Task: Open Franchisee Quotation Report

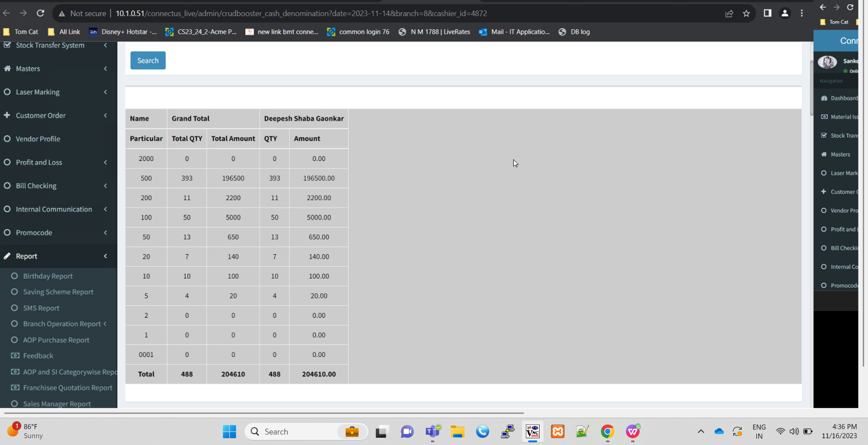Action: [67, 388]
